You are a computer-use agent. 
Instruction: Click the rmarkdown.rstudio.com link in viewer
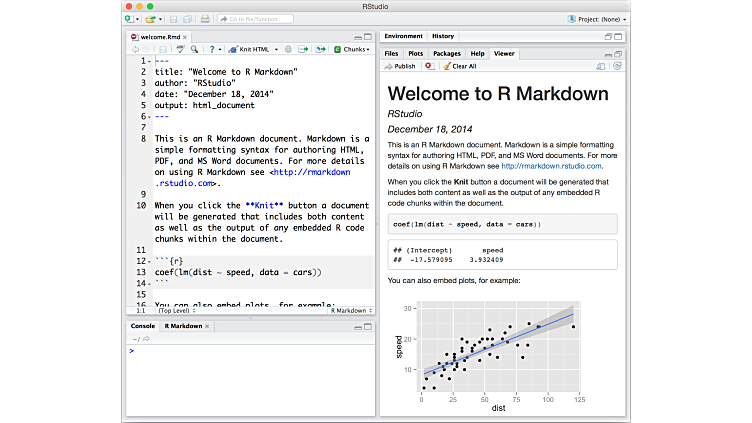[x=559, y=166]
